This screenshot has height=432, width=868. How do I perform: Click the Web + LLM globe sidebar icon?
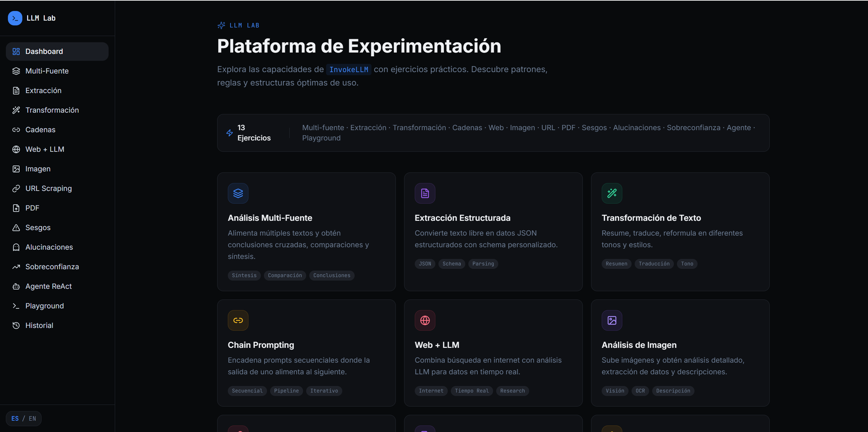tap(16, 149)
